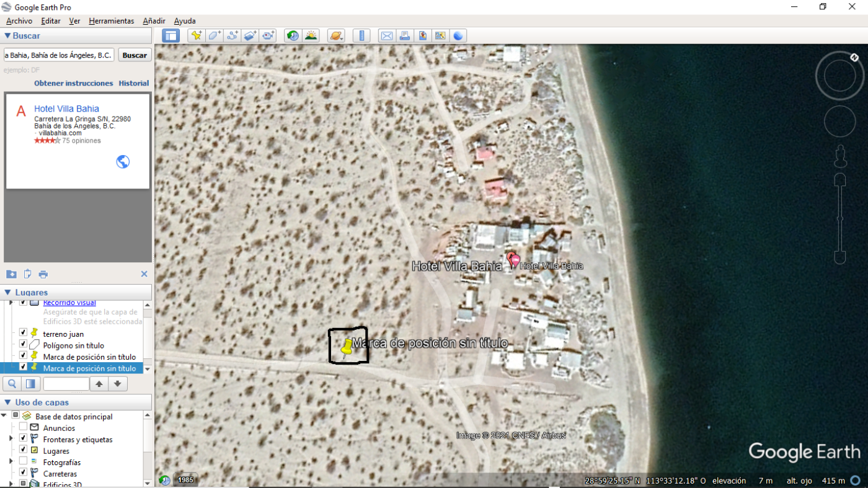Image resolution: width=868 pixels, height=488 pixels.
Task: Open Hotel Villa Bahia result title
Action: (x=66, y=109)
